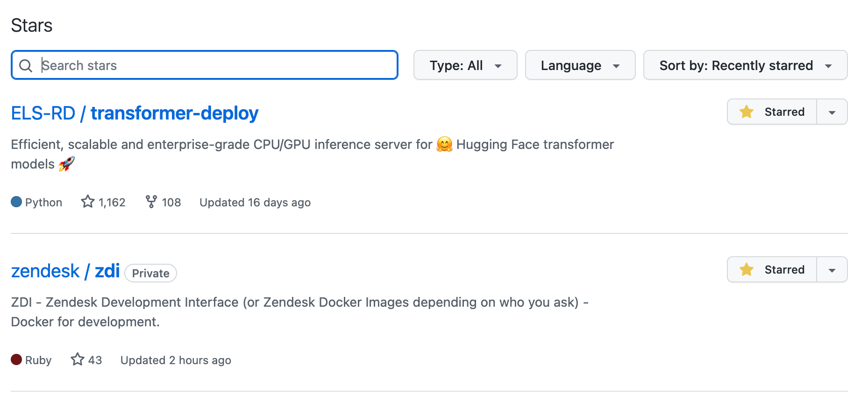Image resolution: width=868 pixels, height=394 pixels.
Task: Open Sort by: Recently starred dropdown
Action: click(x=746, y=65)
